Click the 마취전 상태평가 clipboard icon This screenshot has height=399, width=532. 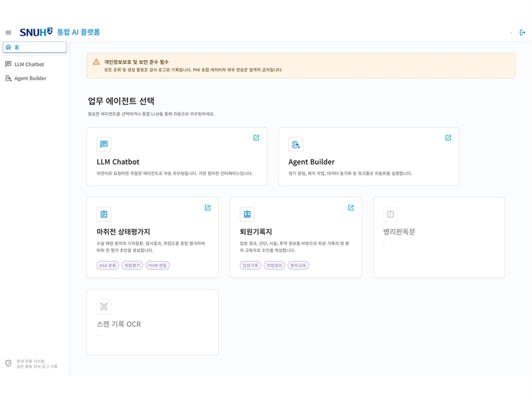[104, 214]
